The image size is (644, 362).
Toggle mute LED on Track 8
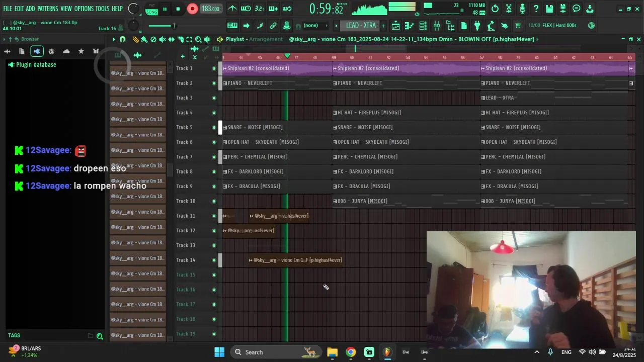pos(214,171)
